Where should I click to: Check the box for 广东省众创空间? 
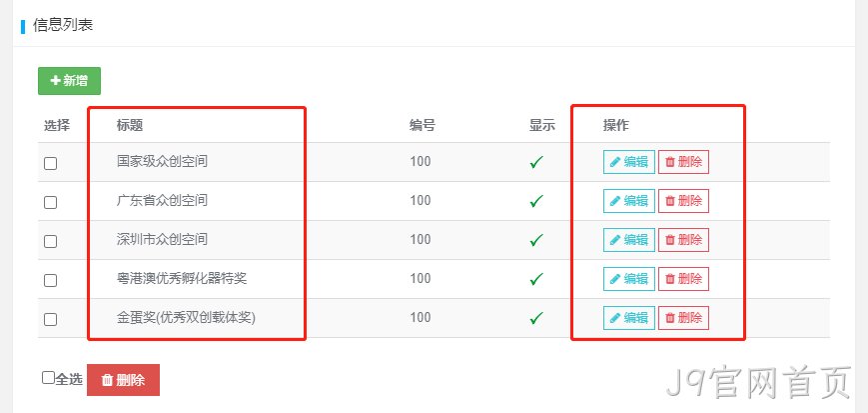click(50, 202)
